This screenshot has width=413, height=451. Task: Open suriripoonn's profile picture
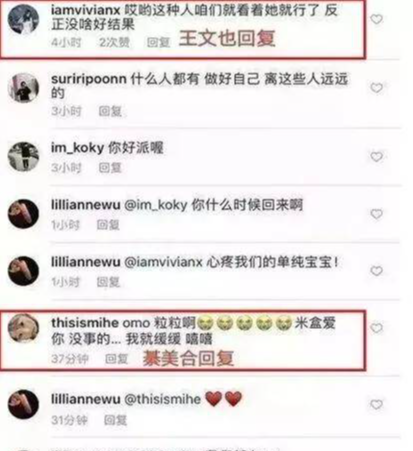pyautogui.click(x=23, y=88)
